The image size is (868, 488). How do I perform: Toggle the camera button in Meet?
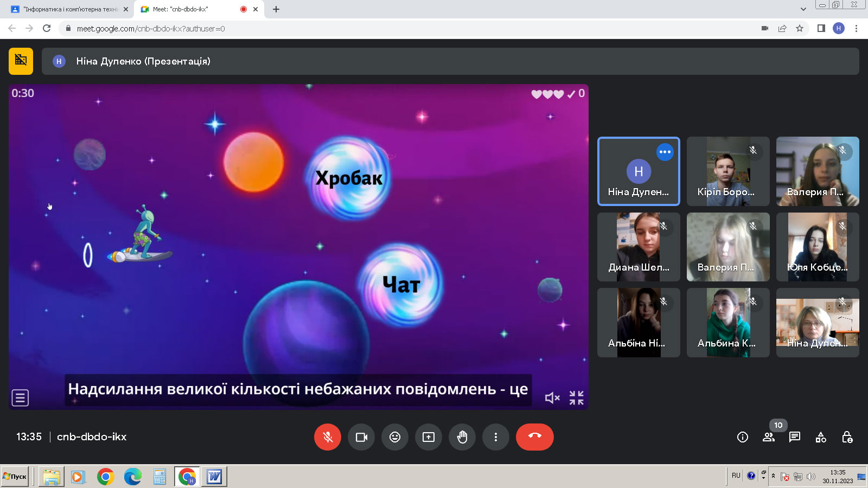click(361, 437)
